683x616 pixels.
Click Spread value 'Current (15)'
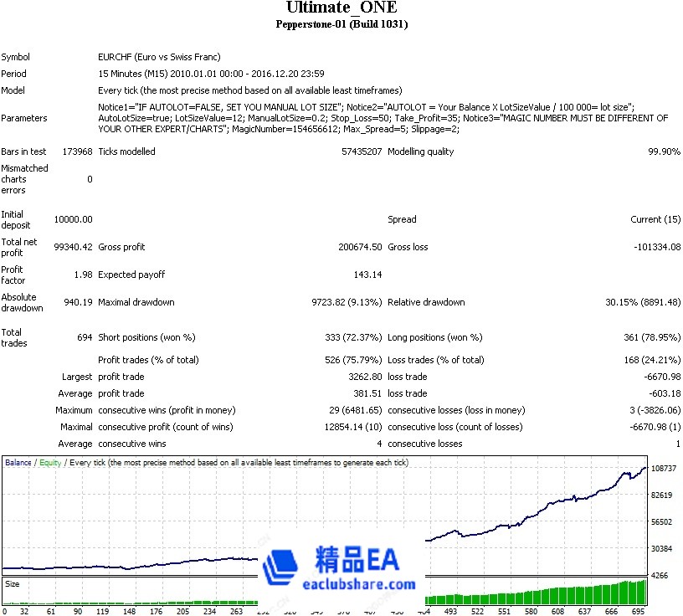[x=655, y=219]
